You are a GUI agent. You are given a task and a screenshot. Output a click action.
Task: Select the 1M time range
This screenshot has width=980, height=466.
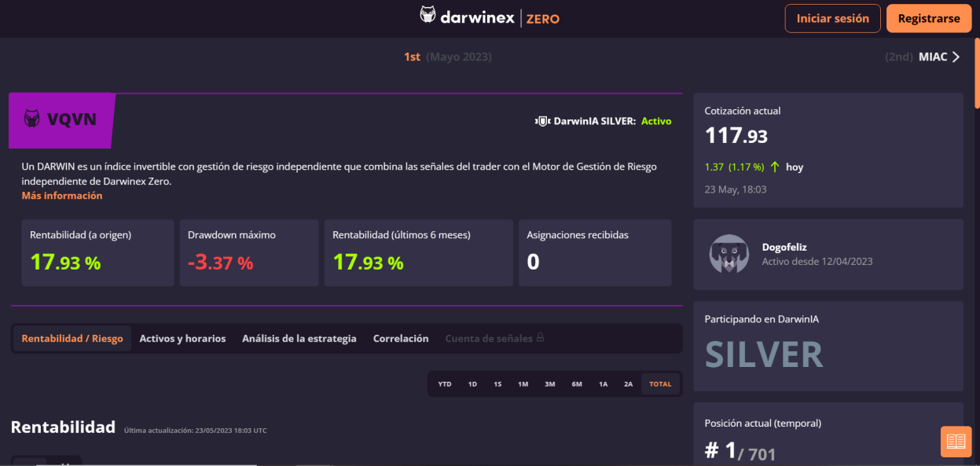pyautogui.click(x=523, y=384)
